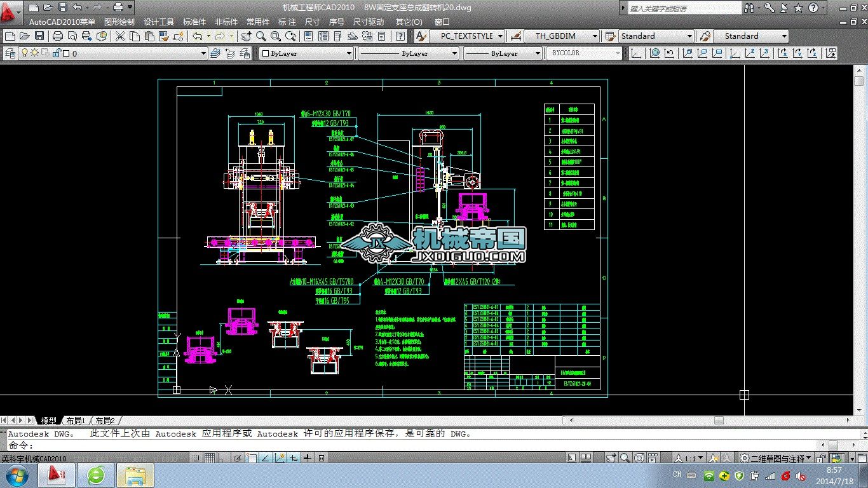Viewport: 868px width, 488px height.
Task: Toggle Object Snap in status bar
Action: [252, 458]
